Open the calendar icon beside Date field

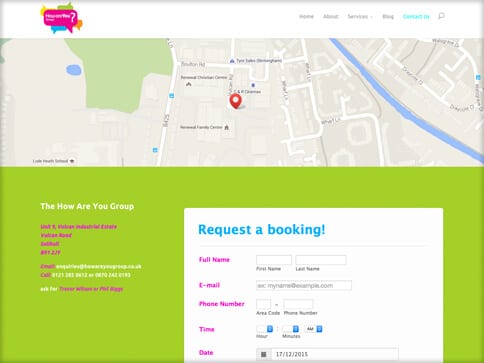point(264,354)
